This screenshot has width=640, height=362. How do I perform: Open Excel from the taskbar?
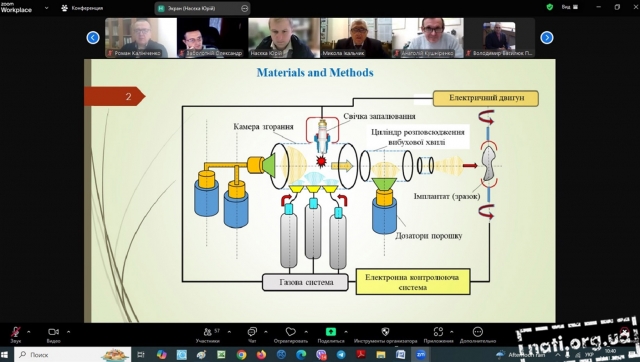[221, 355]
